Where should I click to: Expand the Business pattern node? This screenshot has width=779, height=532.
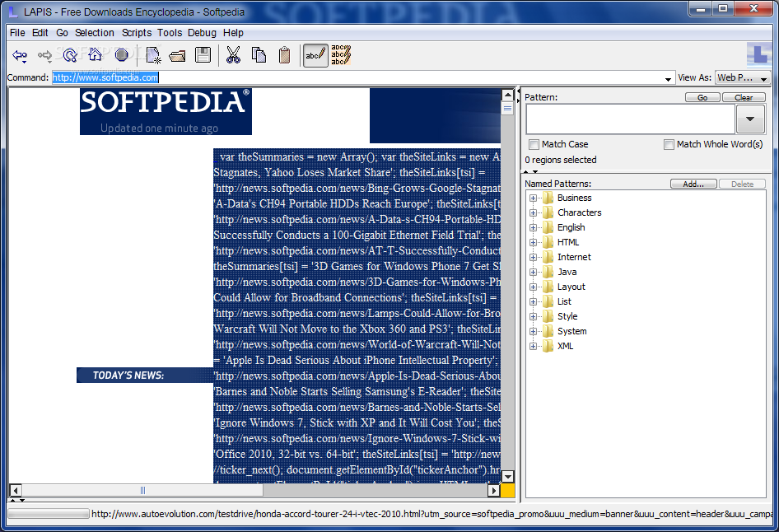pos(533,198)
